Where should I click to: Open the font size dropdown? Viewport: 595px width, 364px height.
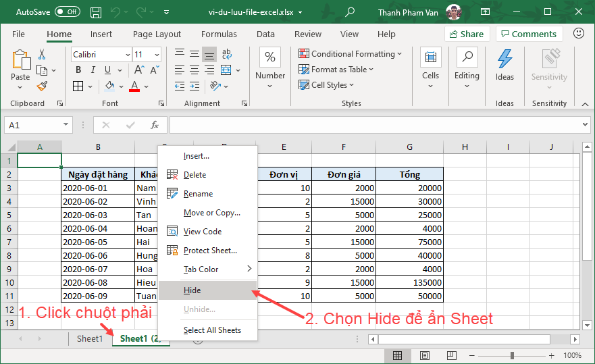tap(157, 55)
